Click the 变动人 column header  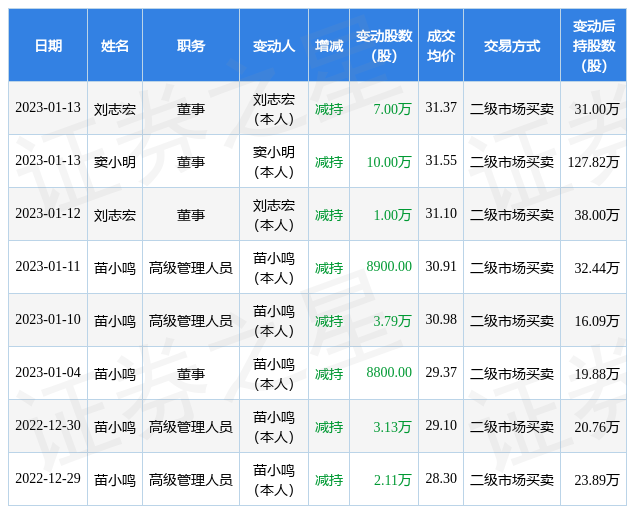pos(274,46)
